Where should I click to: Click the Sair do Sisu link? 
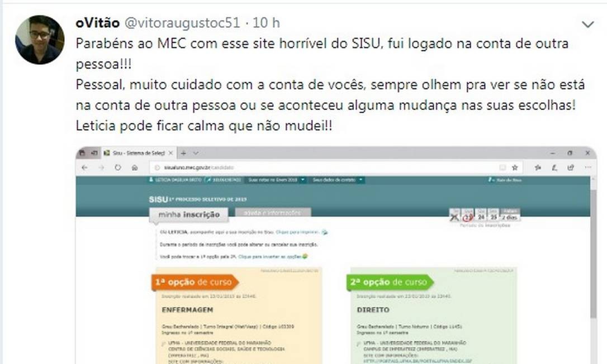[505, 180]
